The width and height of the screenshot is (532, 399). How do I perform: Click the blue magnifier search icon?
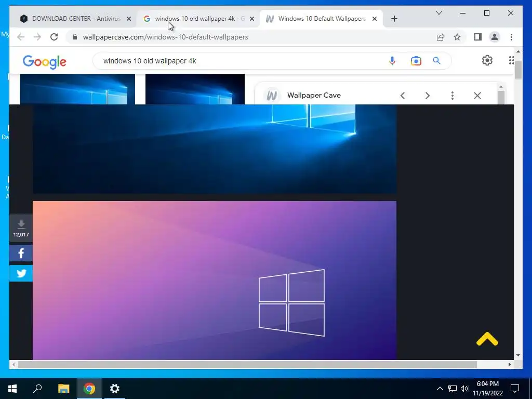click(x=436, y=61)
